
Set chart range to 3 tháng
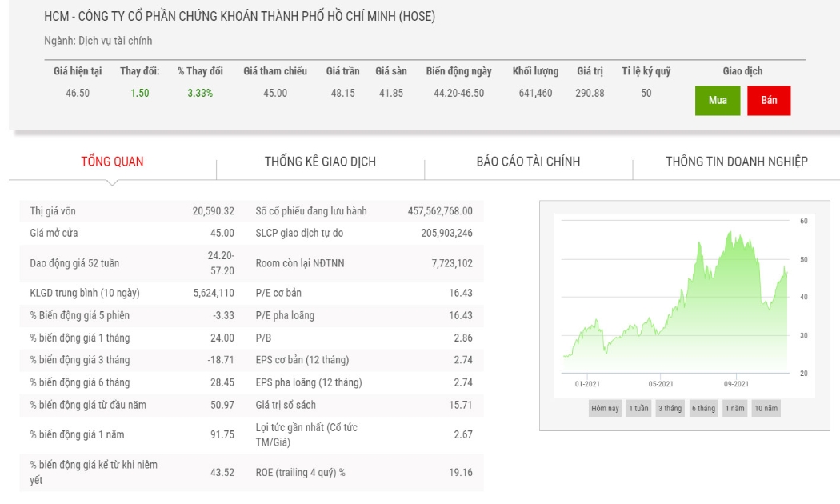[670, 408]
